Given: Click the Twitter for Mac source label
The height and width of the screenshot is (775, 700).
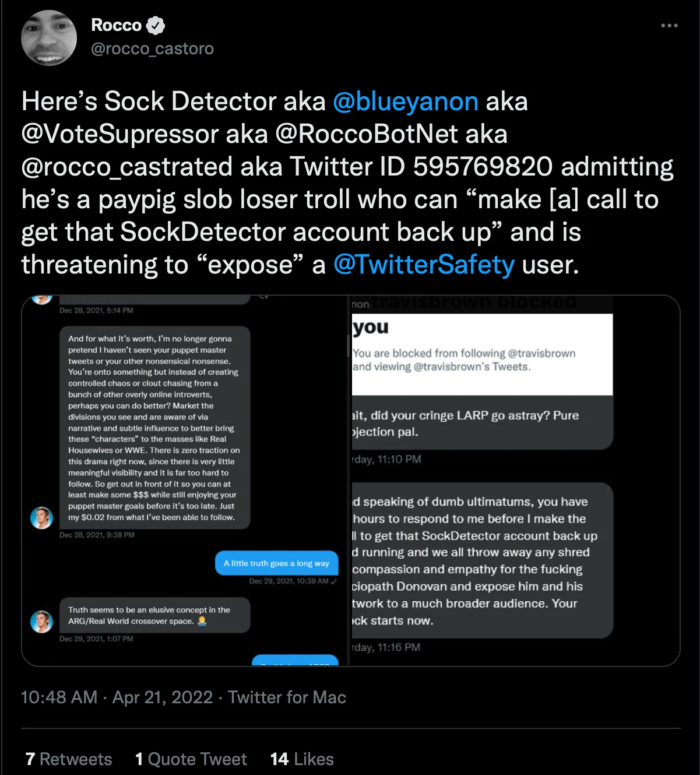Looking at the screenshot, I should 287,697.
